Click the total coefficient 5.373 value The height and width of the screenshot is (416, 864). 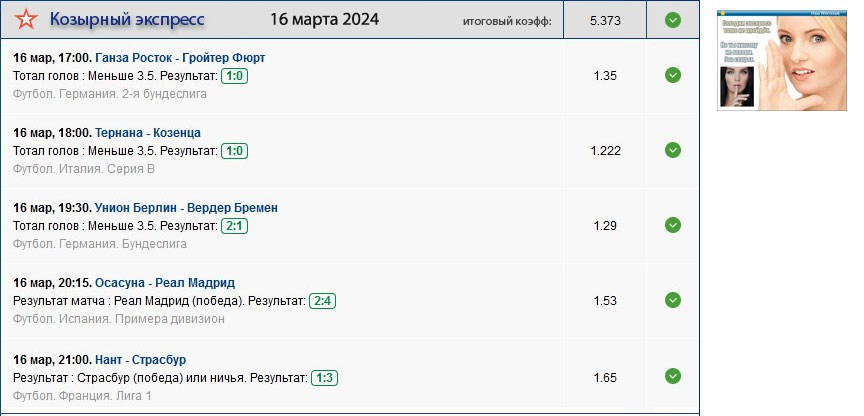point(606,20)
